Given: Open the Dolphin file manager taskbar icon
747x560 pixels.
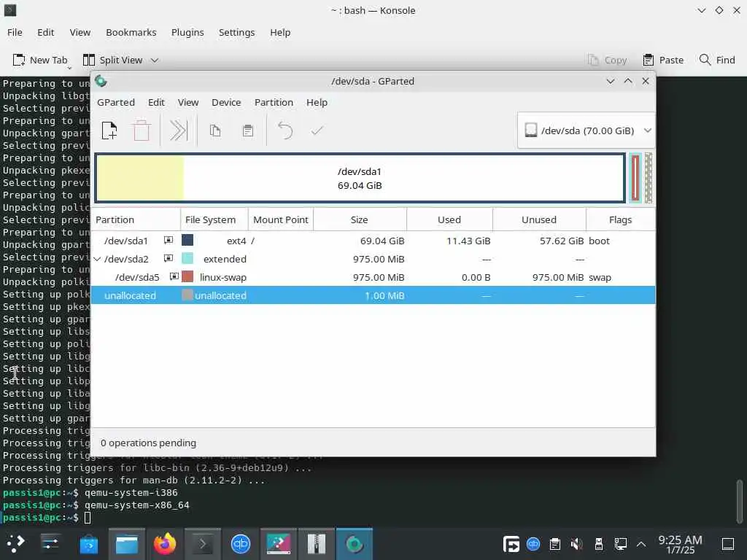Looking at the screenshot, I should [127, 543].
